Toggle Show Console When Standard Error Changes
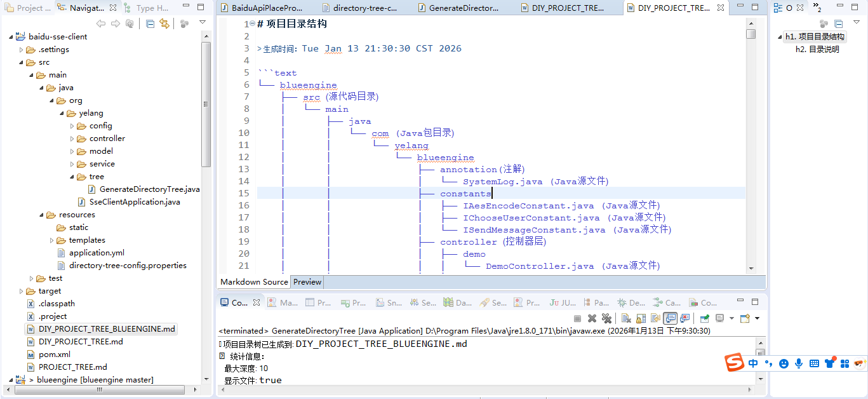868x399 pixels. point(684,318)
